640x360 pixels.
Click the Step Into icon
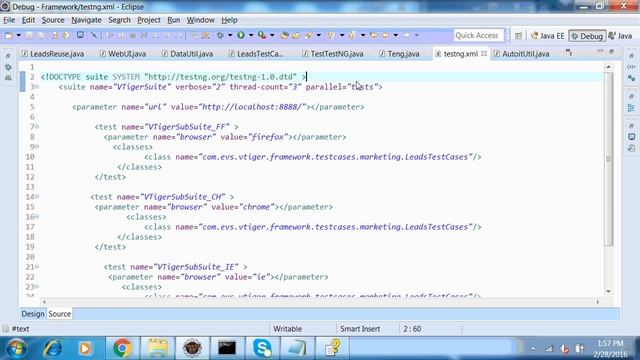click(x=156, y=36)
